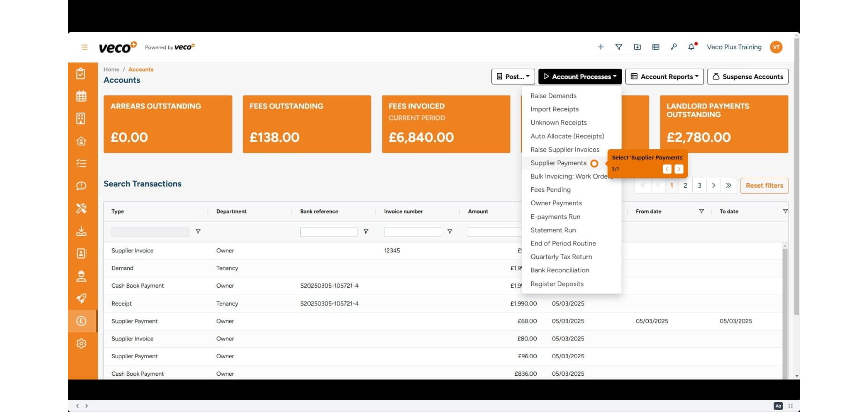Image resolution: width=868 pixels, height=412 pixels.
Task: Click the folder download icon in the header
Action: pos(637,47)
